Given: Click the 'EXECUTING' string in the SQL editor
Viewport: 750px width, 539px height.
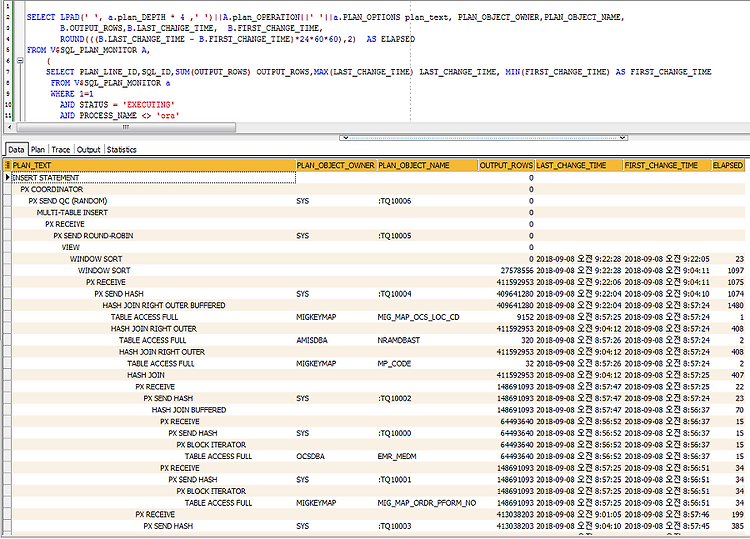Looking at the screenshot, I should tap(148, 105).
